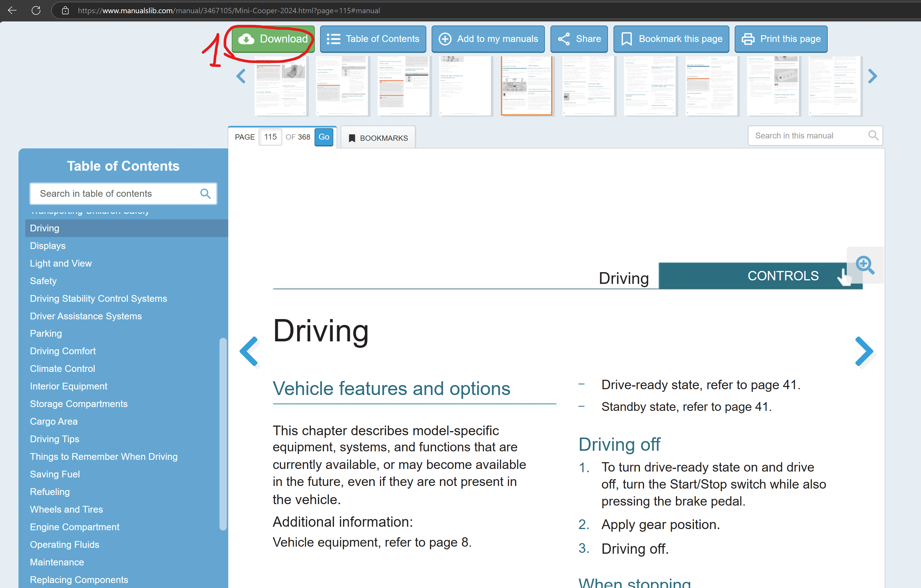
Task: Switch to the BOOKMARKS tab
Action: tap(378, 138)
